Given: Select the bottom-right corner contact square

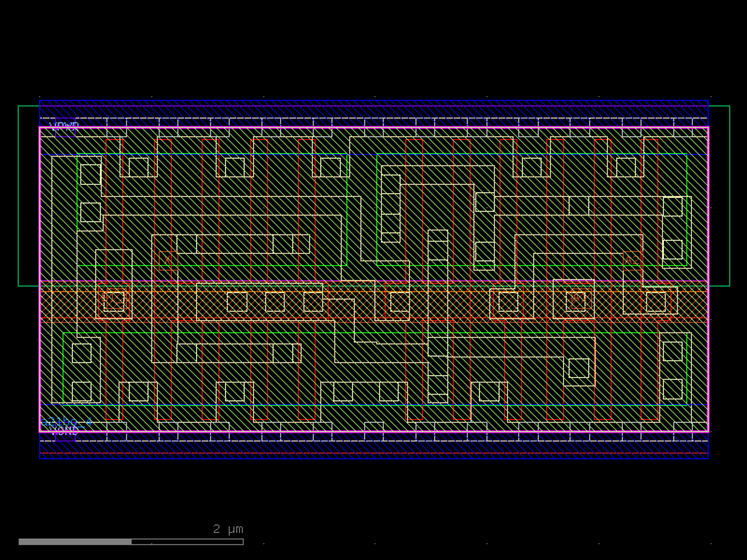Looking at the screenshot, I should click(673, 389).
